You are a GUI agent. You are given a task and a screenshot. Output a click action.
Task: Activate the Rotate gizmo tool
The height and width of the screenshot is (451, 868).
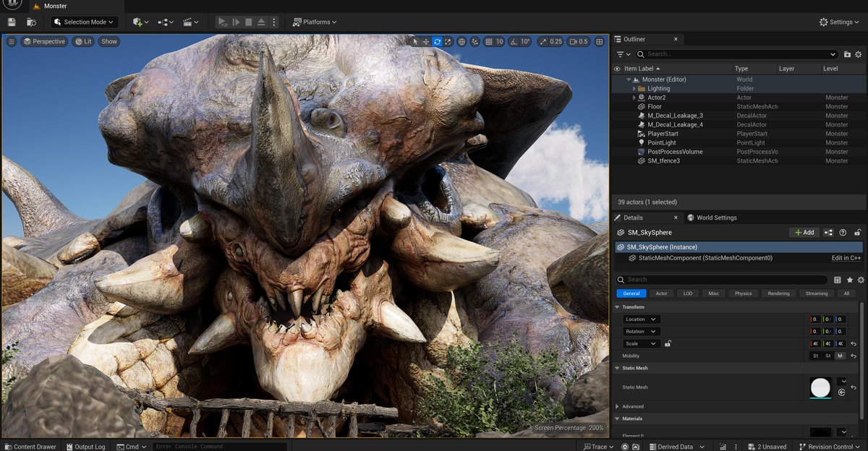(437, 42)
